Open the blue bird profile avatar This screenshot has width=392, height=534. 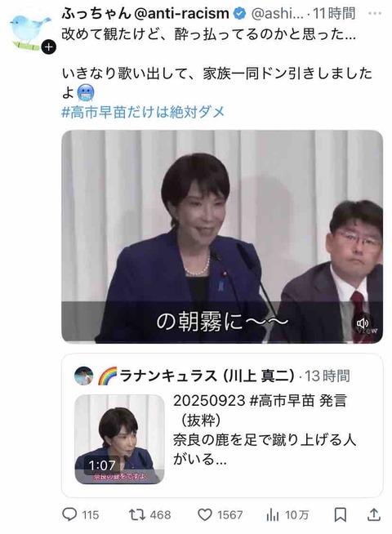[x=29, y=31]
